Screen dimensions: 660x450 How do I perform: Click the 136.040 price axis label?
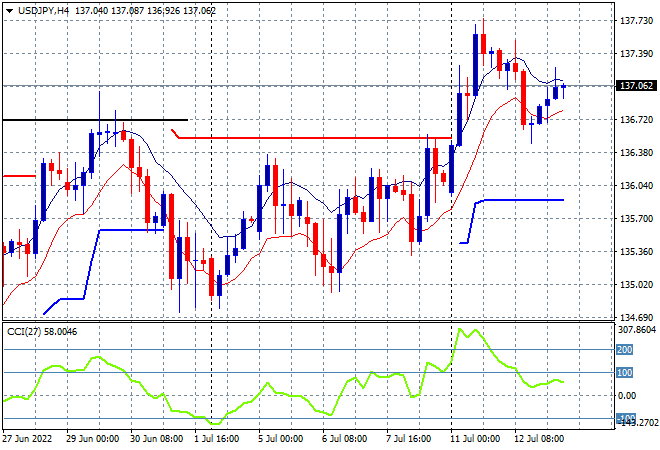pos(636,186)
